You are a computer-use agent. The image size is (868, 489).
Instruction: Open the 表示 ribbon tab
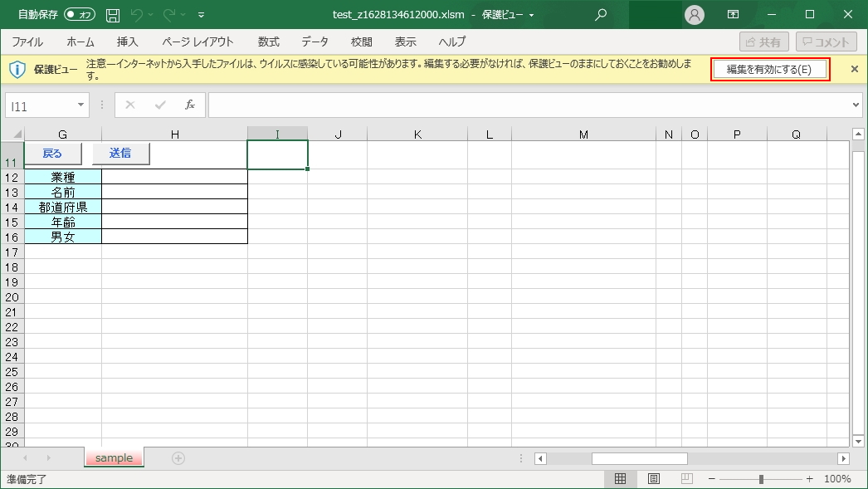pos(405,42)
